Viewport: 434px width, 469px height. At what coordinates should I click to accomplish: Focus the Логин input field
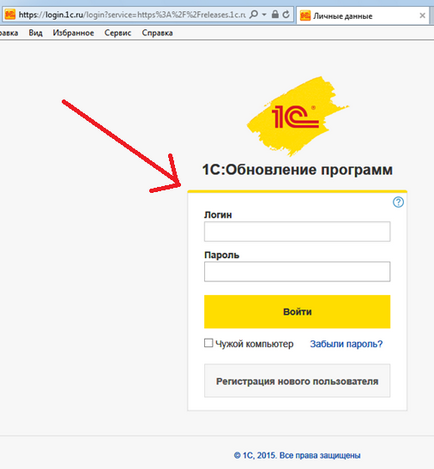297,231
